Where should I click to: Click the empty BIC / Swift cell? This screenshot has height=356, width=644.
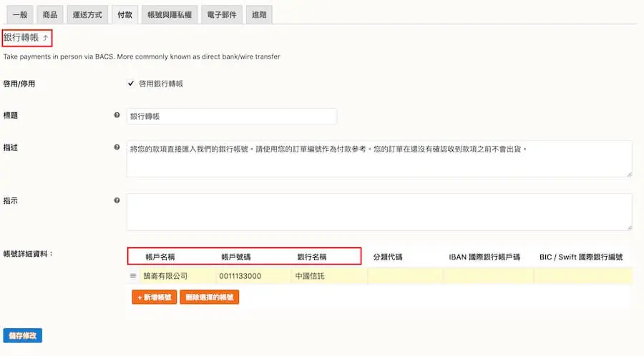click(582, 276)
